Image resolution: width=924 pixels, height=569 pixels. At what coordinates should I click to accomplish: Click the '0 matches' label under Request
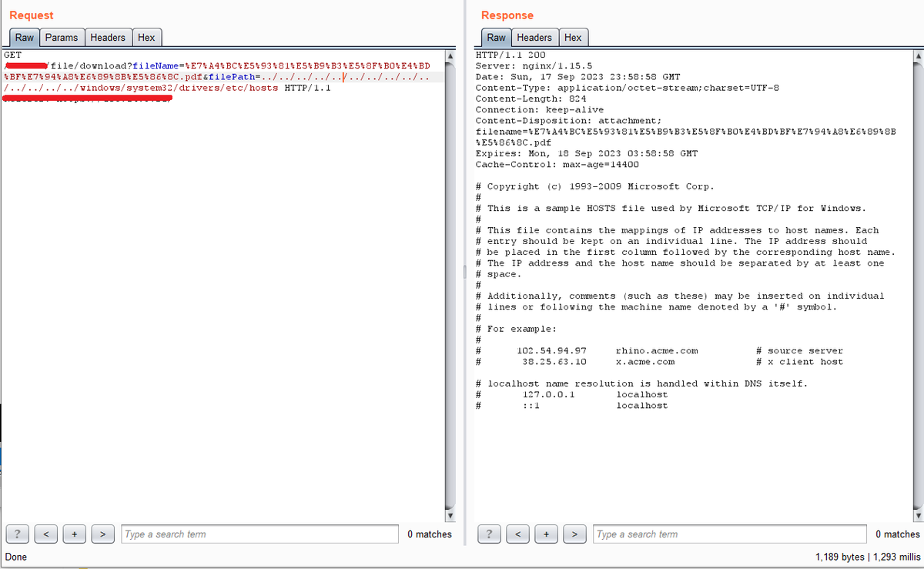[430, 534]
